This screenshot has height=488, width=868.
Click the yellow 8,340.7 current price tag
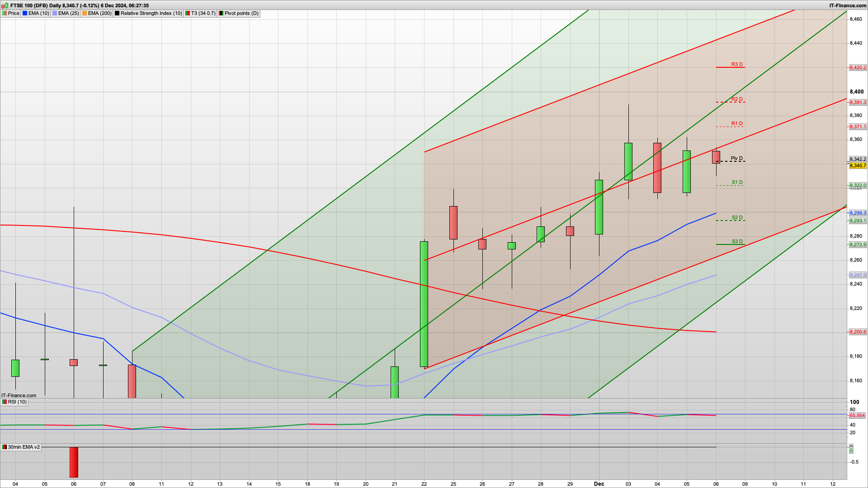[858, 166]
